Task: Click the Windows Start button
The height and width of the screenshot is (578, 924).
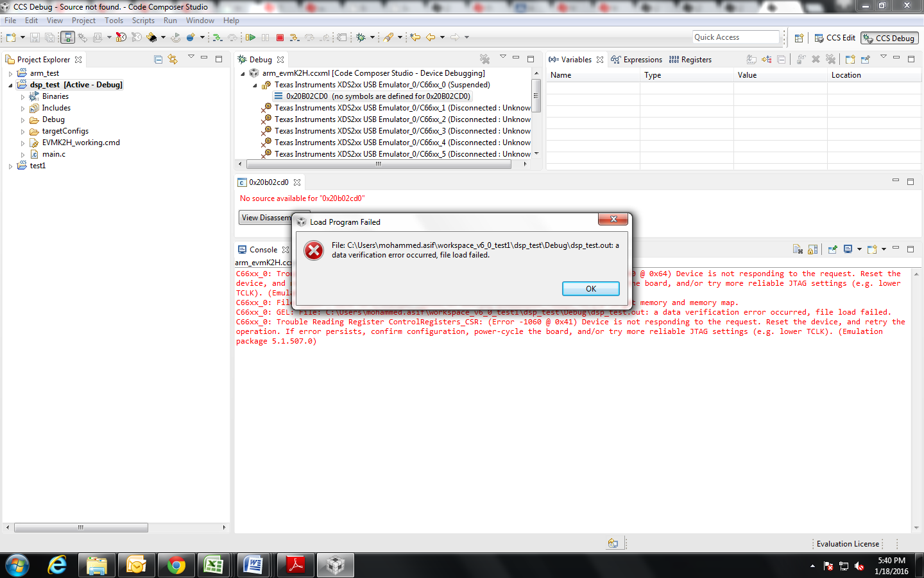Action: [17, 565]
